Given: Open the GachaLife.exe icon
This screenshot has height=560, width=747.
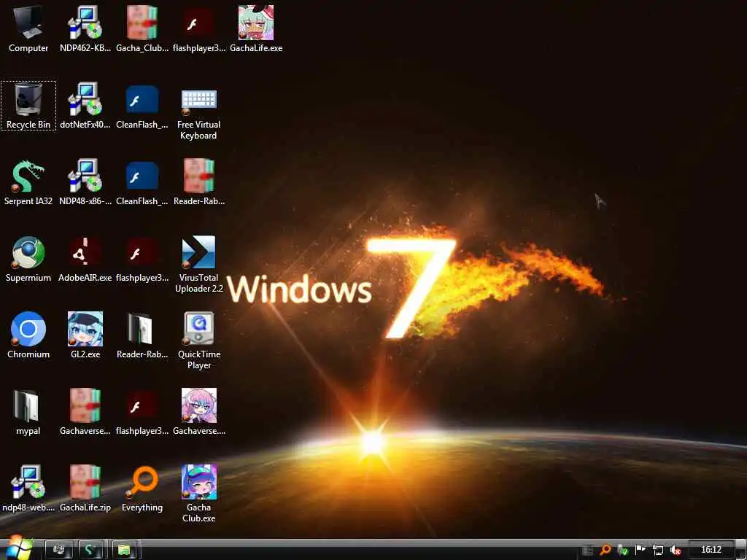Looking at the screenshot, I should (x=256, y=29).
